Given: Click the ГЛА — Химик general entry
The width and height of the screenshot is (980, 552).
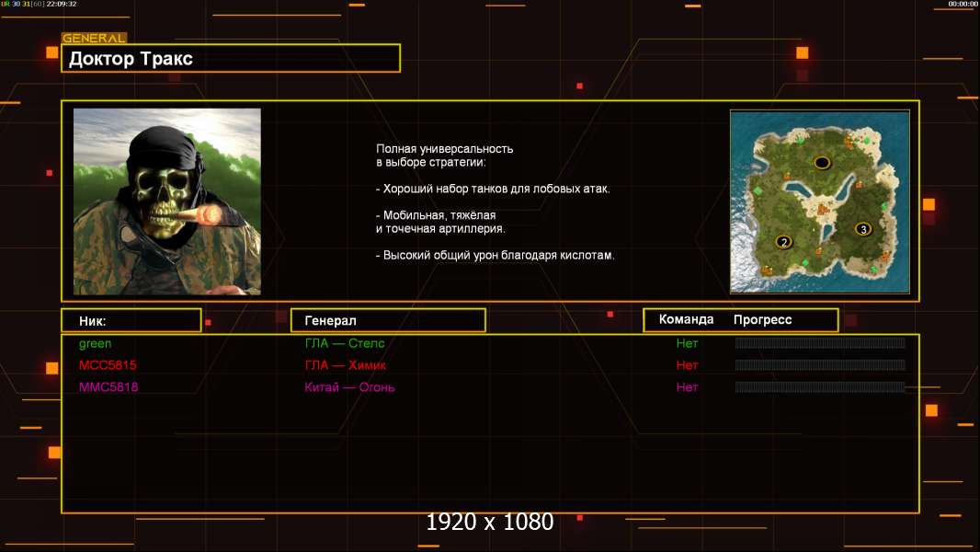Looking at the screenshot, I should pyautogui.click(x=345, y=365).
